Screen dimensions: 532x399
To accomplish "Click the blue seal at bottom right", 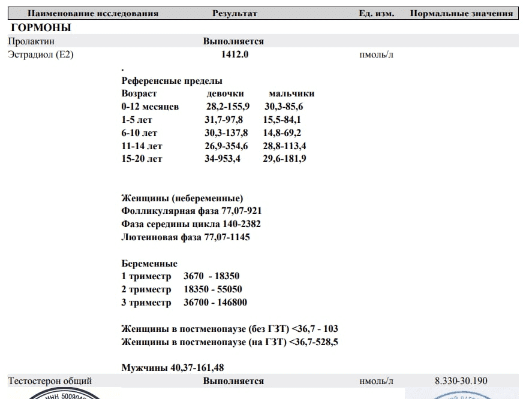I will [x=462, y=394].
